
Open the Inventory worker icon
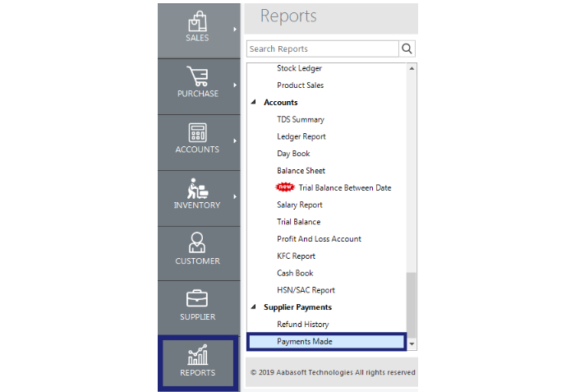197,188
